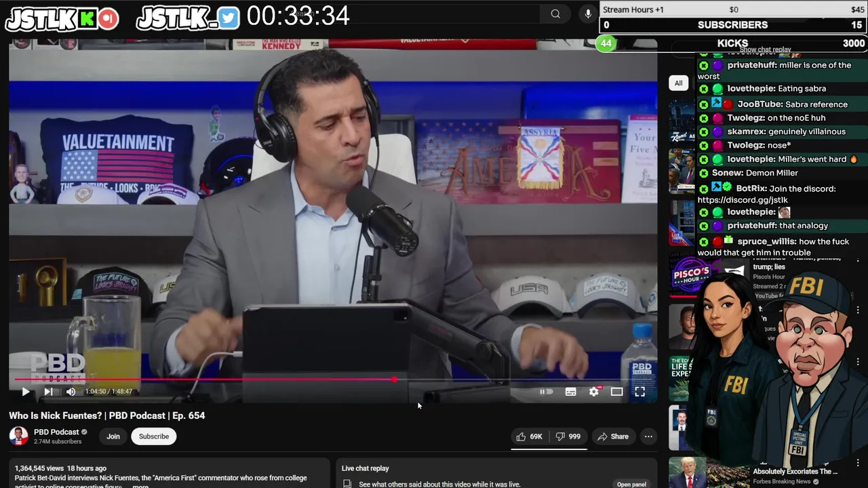Like the video with 69K thumbs up
Image resolution: width=868 pixels, height=488 pixels.
click(x=529, y=436)
